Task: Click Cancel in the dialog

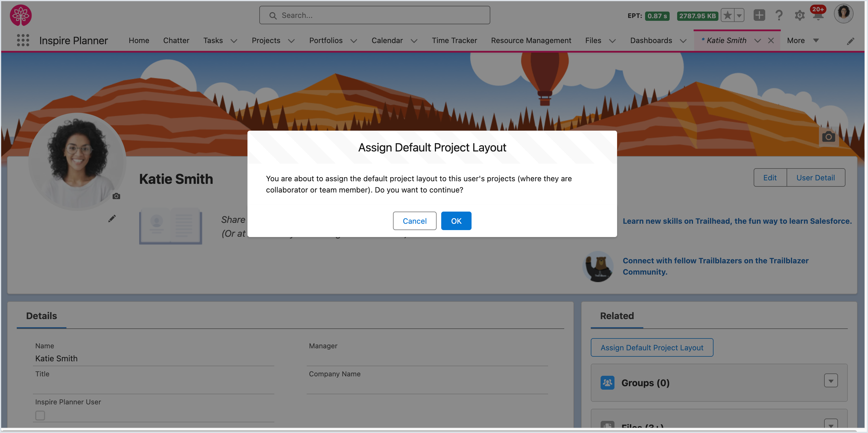Action: pos(414,221)
